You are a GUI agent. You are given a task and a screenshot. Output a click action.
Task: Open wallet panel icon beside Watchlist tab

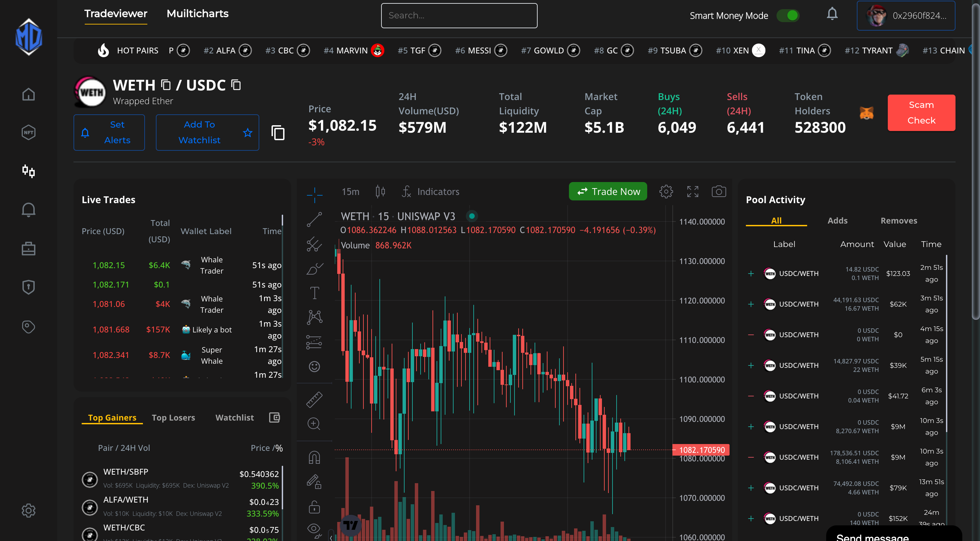(274, 417)
